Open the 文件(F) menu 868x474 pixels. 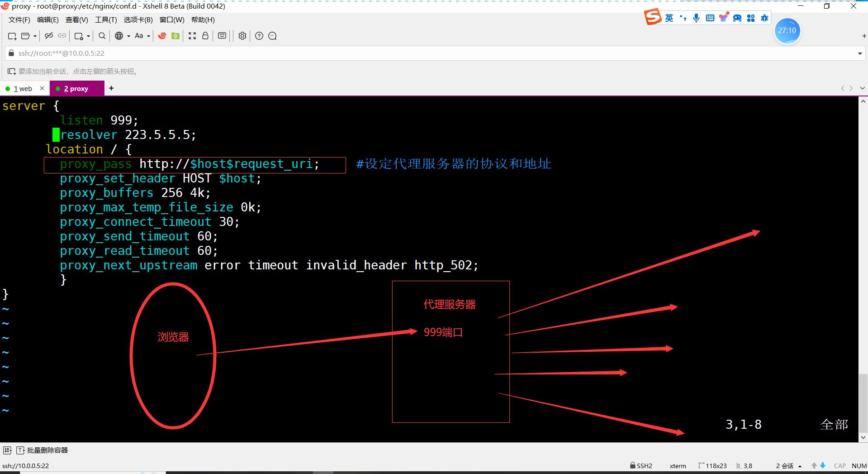[19, 20]
